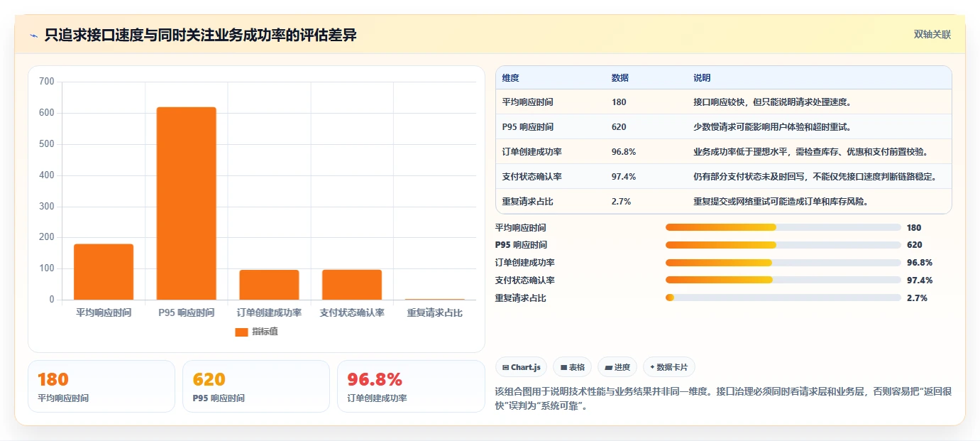Select the P95 响应时间 table row cell

(527, 127)
